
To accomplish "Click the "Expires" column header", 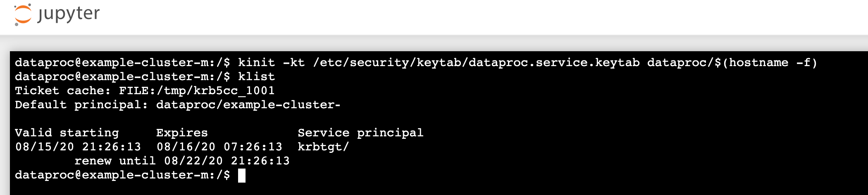I will pos(182,133).
